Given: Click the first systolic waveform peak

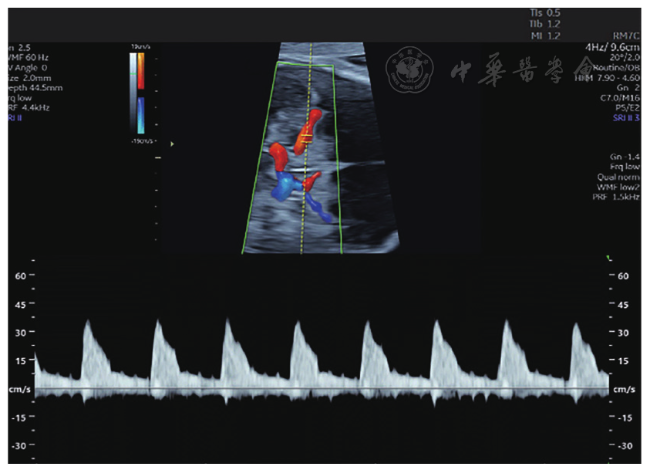Looking at the screenshot, I should 88,322.
